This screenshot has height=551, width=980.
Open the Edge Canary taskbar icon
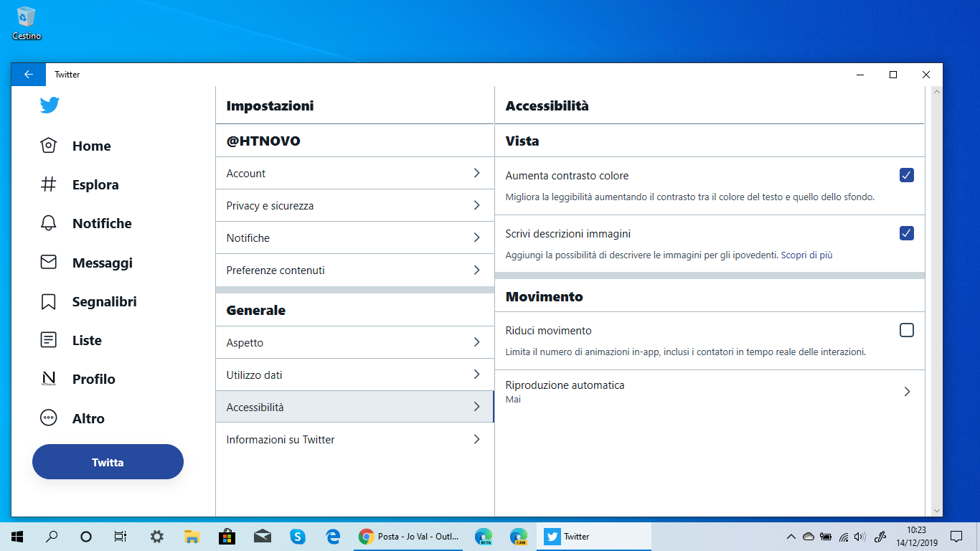[x=519, y=536]
